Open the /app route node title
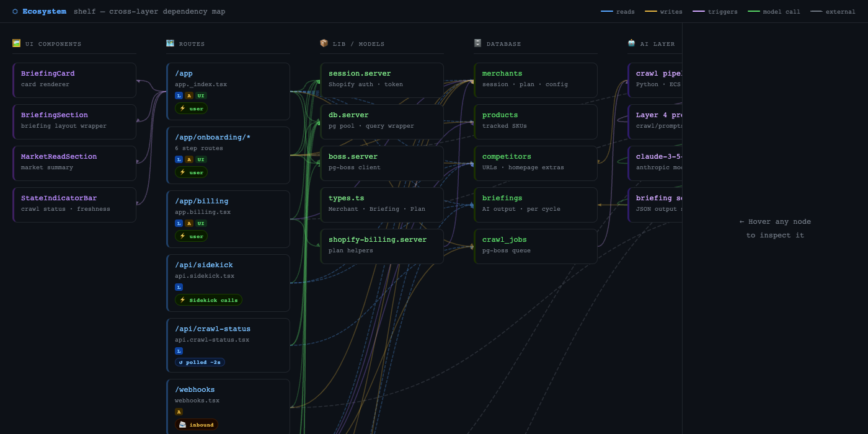Viewport: 868px width, 434px height. coord(184,73)
